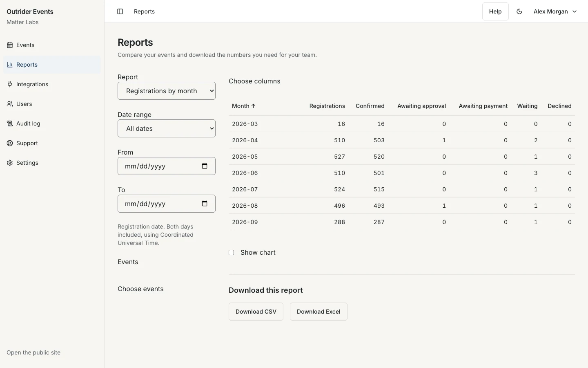Click the Reports breadcrumb in top bar
Viewport: 588px width, 368px height.
coord(144,11)
